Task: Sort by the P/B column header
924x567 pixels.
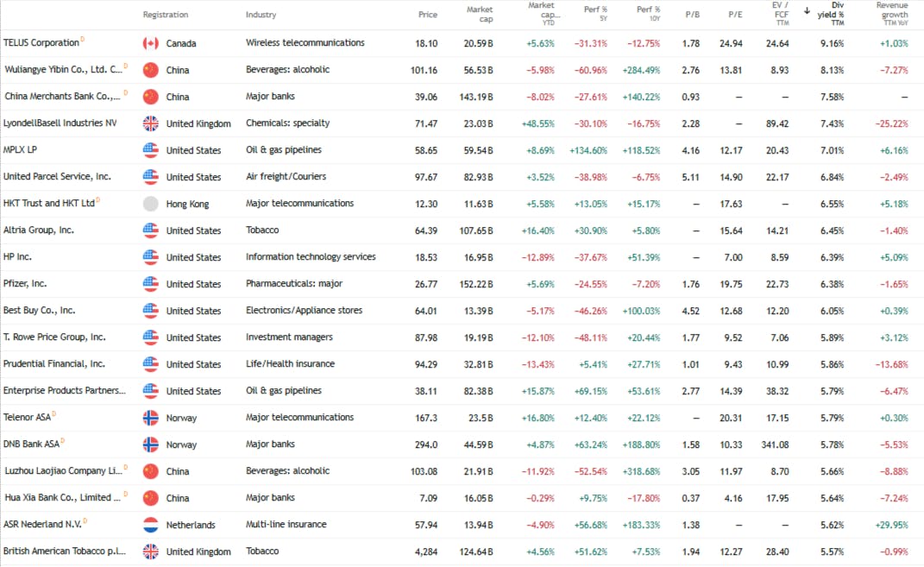Action: pos(693,15)
